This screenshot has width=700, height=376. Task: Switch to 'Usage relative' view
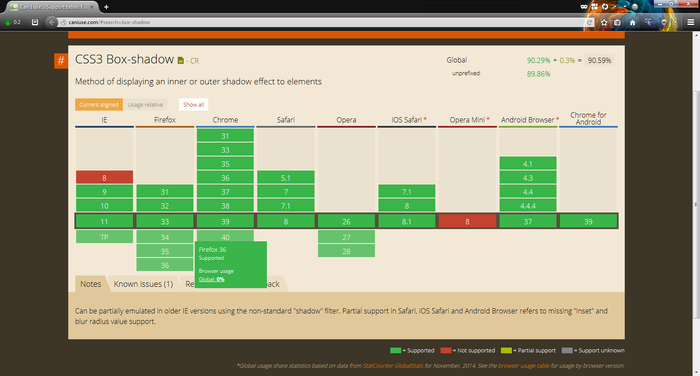pyautogui.click(x=145, y=104)
